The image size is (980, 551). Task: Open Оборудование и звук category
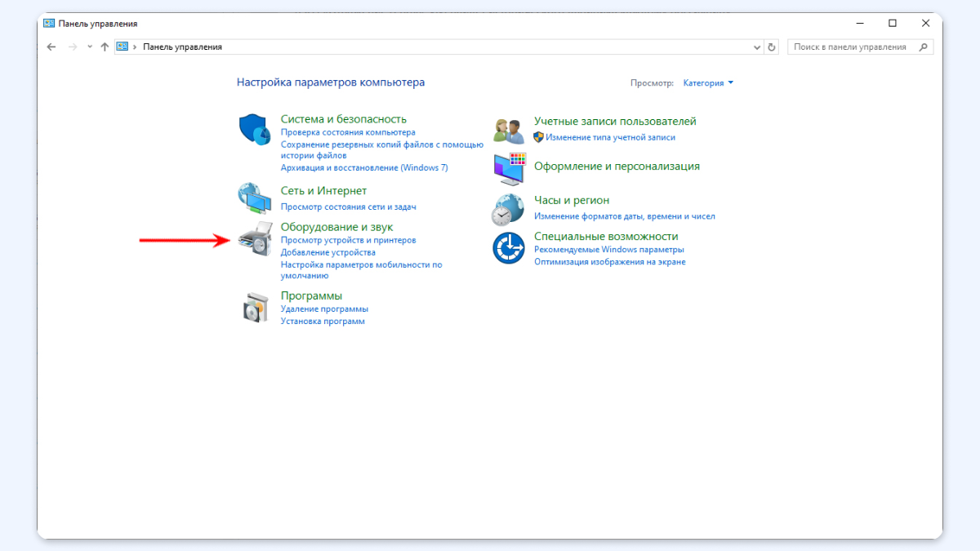[337, 227]
